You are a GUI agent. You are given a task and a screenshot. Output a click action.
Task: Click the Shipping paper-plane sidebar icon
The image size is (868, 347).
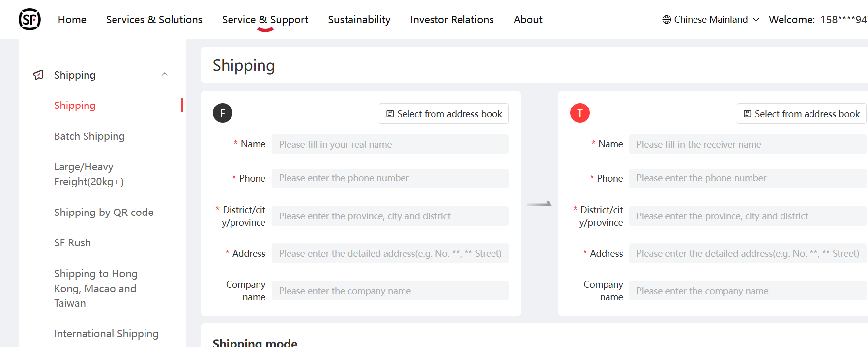(38, 75)
